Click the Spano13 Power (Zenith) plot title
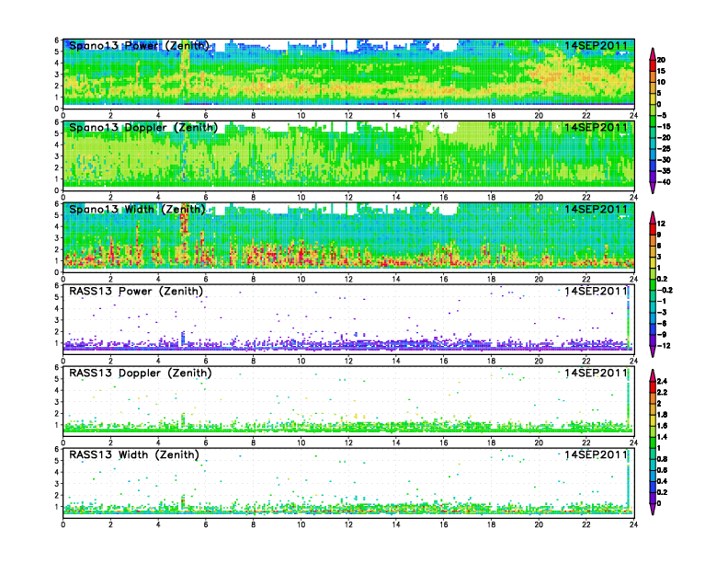The image size is (728, 563). tap(138, 45)
